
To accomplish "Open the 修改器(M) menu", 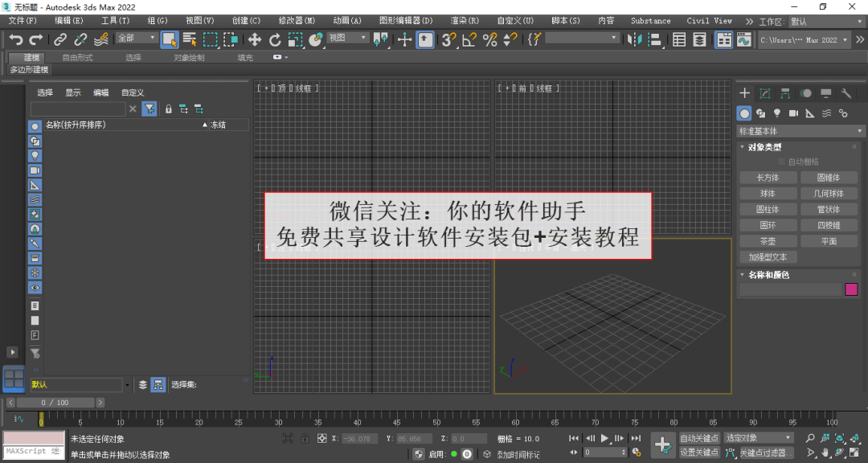I will pos(297,20).
